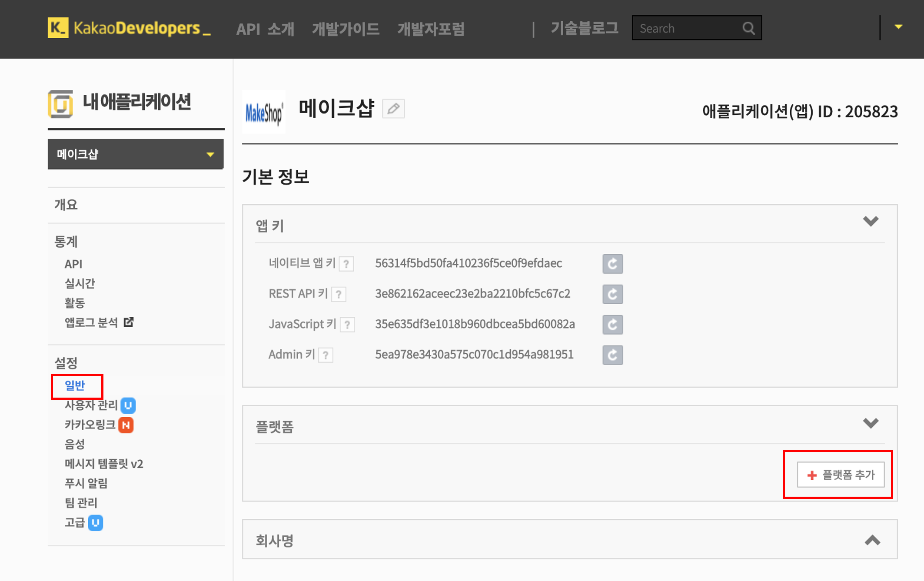Select 일반 settings
Screen dimensions: 924x581
click(x=75, y=385)
